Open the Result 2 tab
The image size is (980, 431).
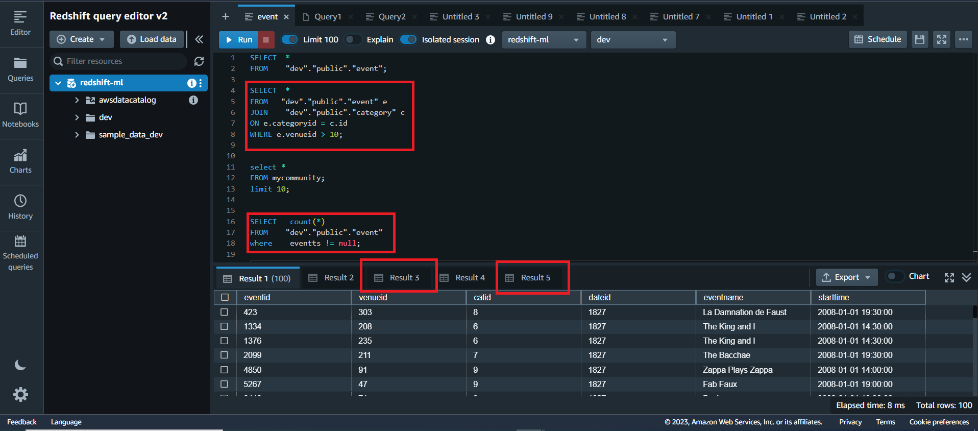point(331,278)
